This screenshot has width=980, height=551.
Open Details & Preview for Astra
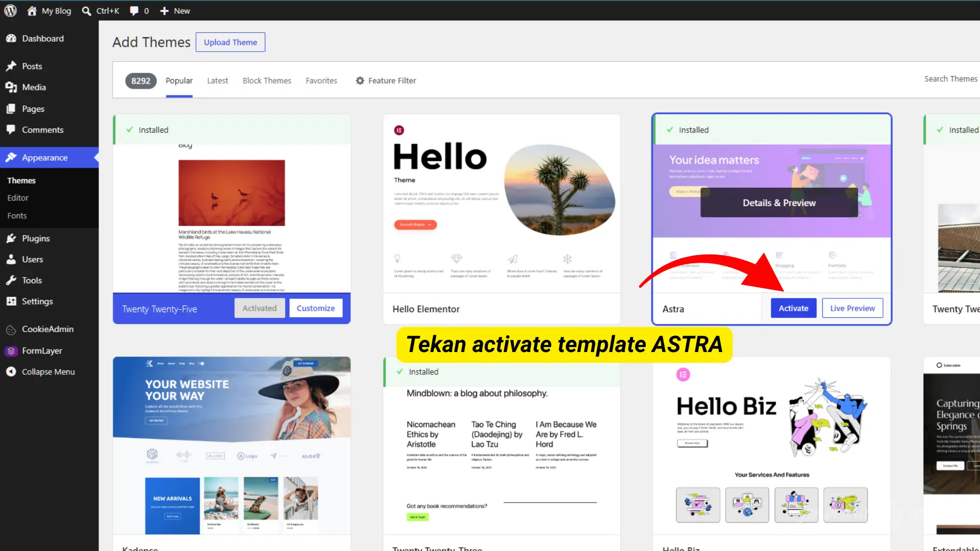coord(779,203)
